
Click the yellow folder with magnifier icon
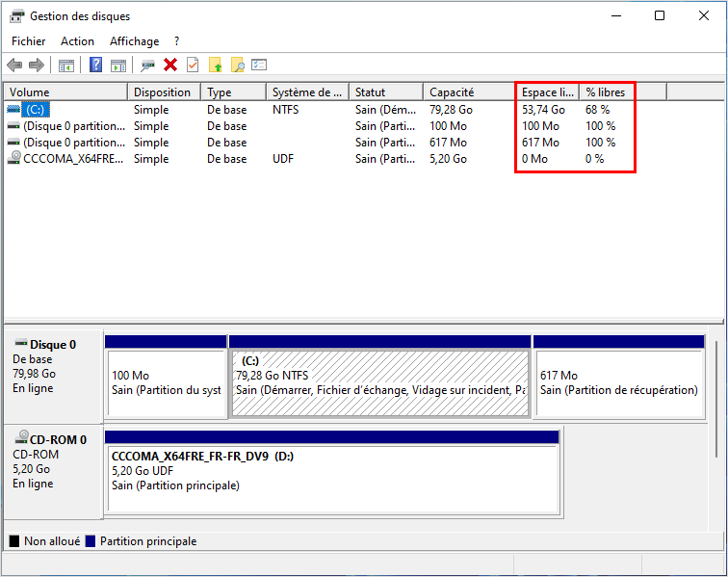pos(238,66)
